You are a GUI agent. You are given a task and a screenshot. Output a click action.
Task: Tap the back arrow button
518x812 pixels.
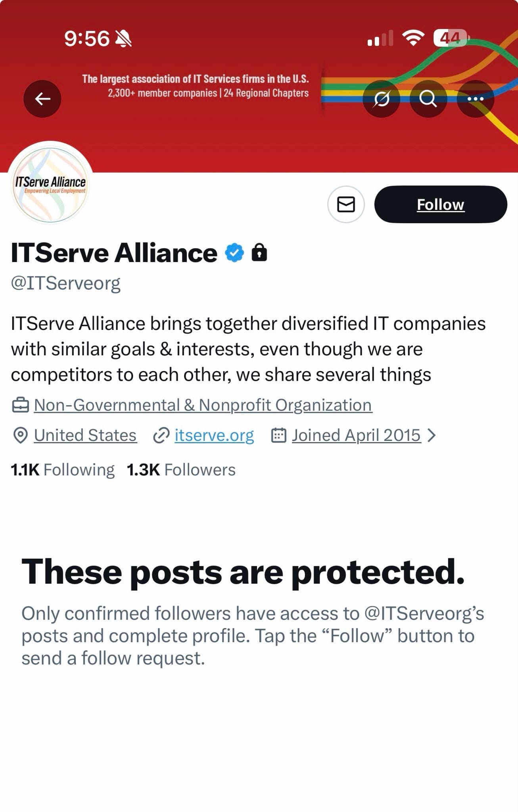(x=42, y=99)
